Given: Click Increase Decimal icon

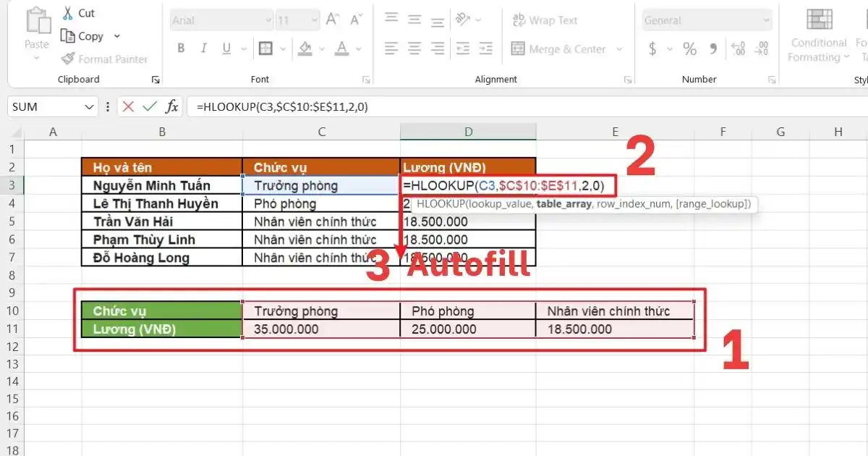Looking at the screenshot, I should pyautogui.click(x=739, y=48).
